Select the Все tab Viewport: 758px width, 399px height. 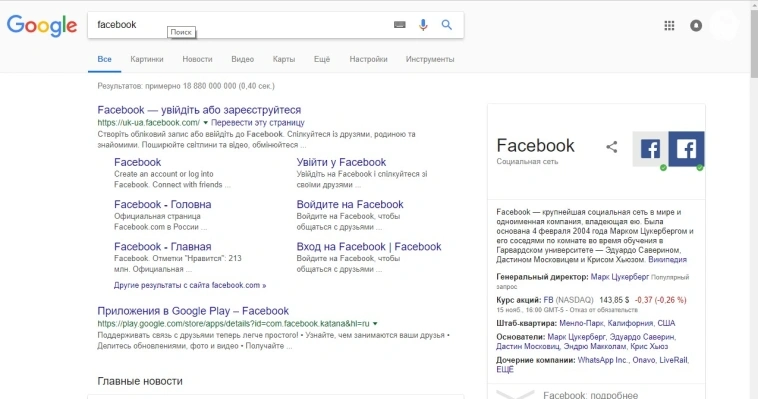tap(104, 59)
